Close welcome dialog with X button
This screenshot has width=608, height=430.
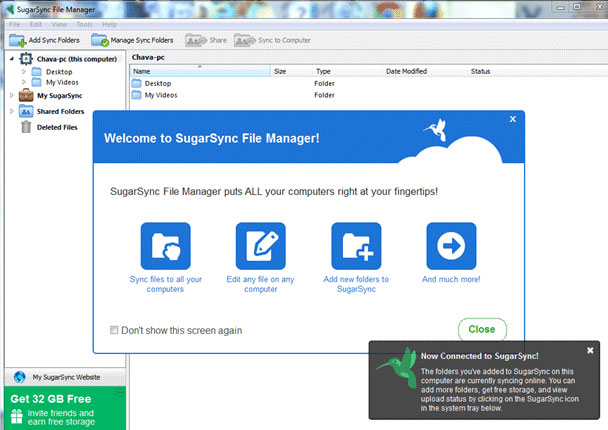click(513, 119)
